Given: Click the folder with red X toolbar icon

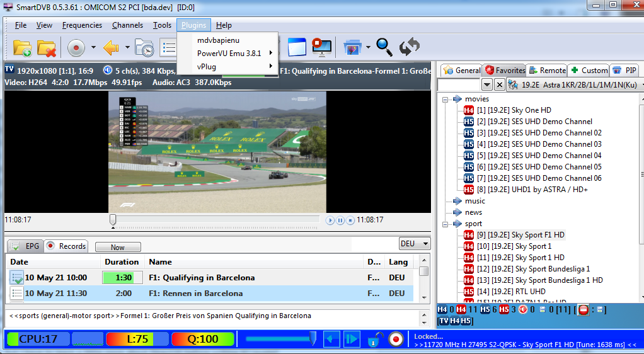Looking at the screenshot, I should click(47, 48).
